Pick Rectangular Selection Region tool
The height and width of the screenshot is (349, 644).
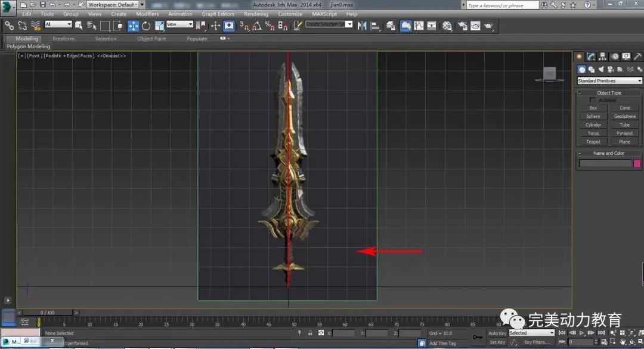tap(105, 26)
